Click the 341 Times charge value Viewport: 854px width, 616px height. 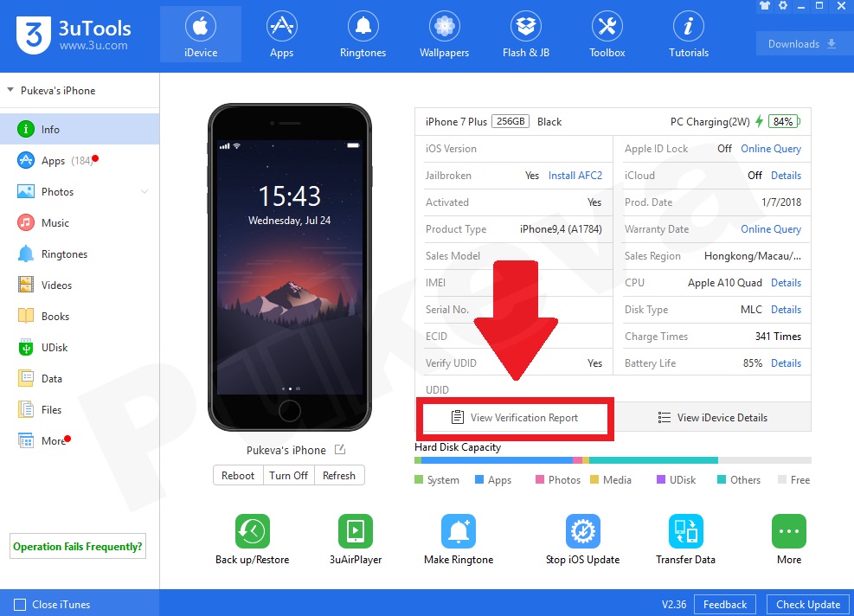[x=779, y=337]
